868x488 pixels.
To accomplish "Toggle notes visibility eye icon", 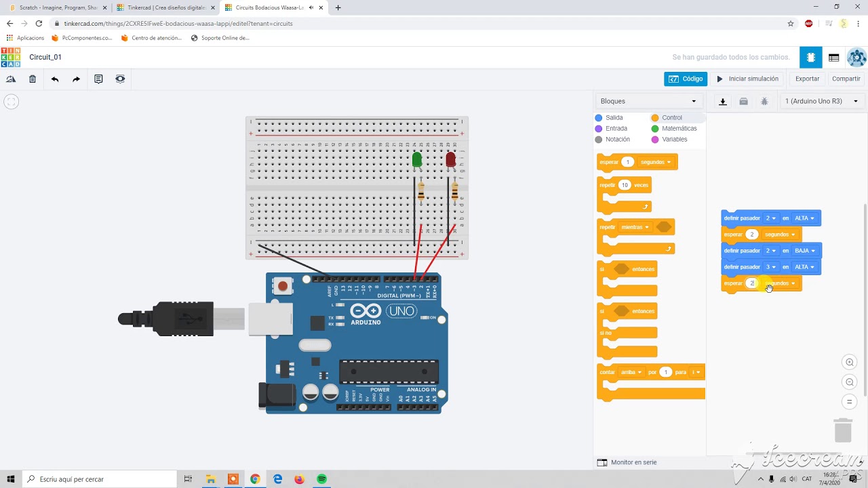I will click(x=120, y=79).
